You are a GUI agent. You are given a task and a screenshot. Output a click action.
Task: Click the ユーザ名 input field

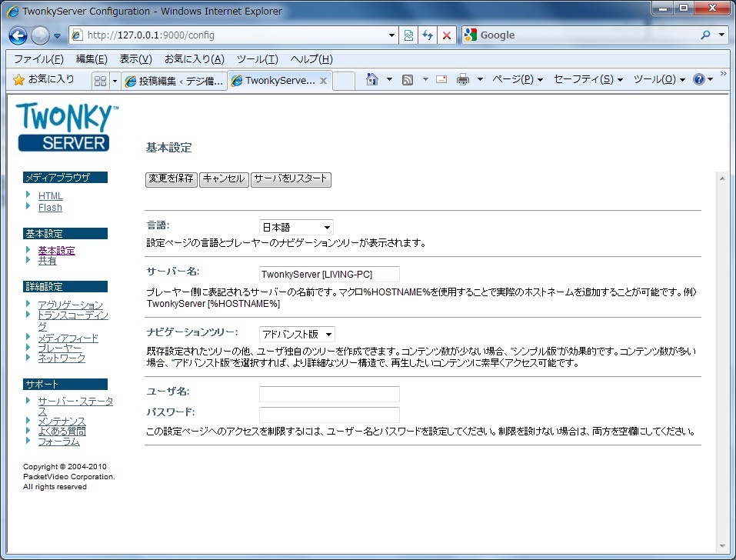click(329, 394)
